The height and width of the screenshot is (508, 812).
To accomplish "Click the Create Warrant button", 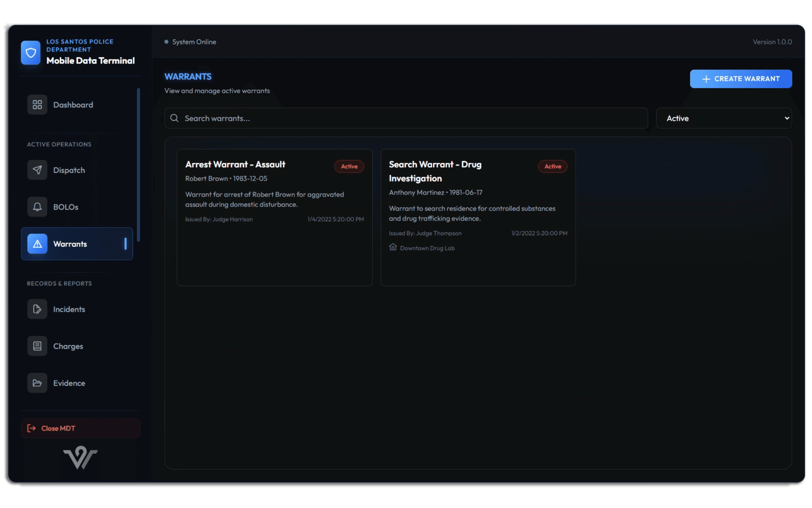I will click(x=741, y=79).
